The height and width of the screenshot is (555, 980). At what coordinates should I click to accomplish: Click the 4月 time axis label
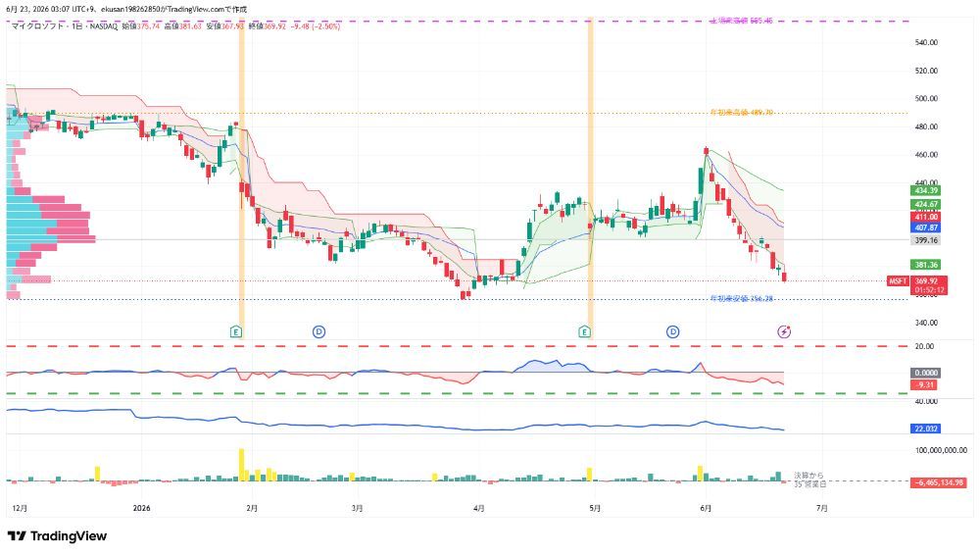pos(479,509)
